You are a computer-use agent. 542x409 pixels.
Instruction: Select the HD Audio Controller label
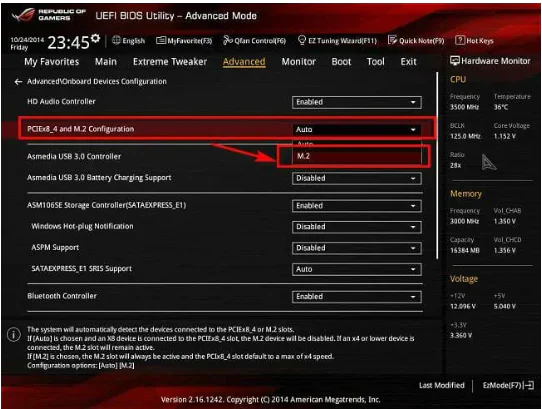(61, 102)
